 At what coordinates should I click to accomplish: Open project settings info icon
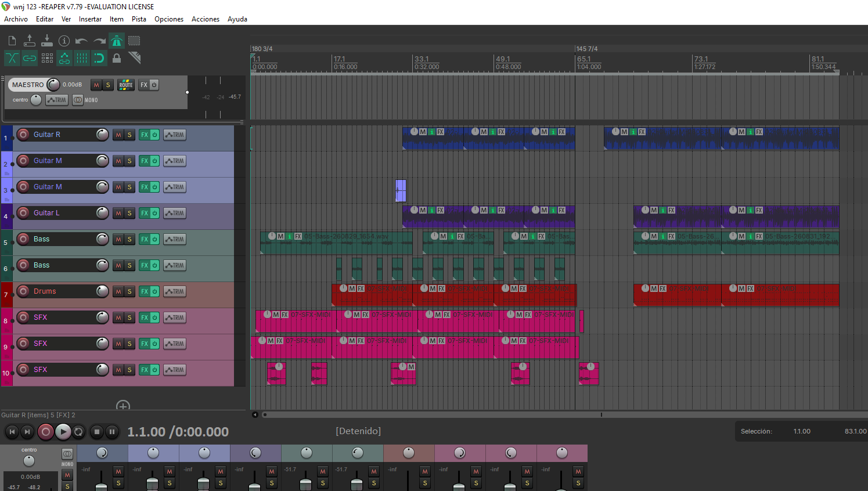[x=64, y=41]
